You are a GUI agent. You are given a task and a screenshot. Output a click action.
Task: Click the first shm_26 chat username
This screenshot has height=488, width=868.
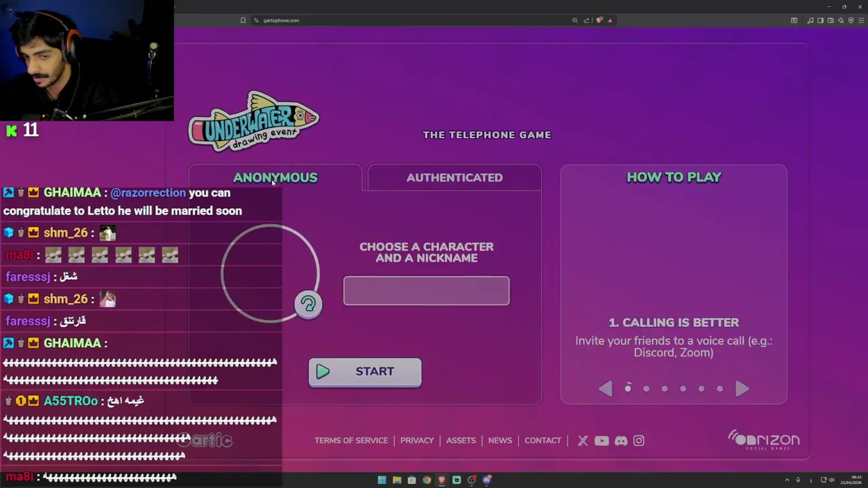pyautogui.click(x=66, y=232)
